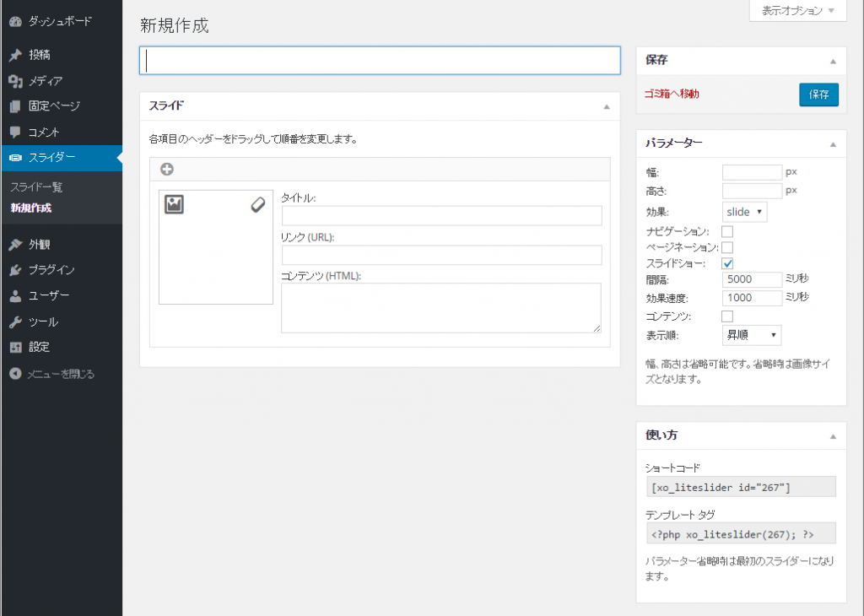The width and height of the screenshot is (864, 616).
Task: Click the eraser icon on slide image
Action: [258, 204]
